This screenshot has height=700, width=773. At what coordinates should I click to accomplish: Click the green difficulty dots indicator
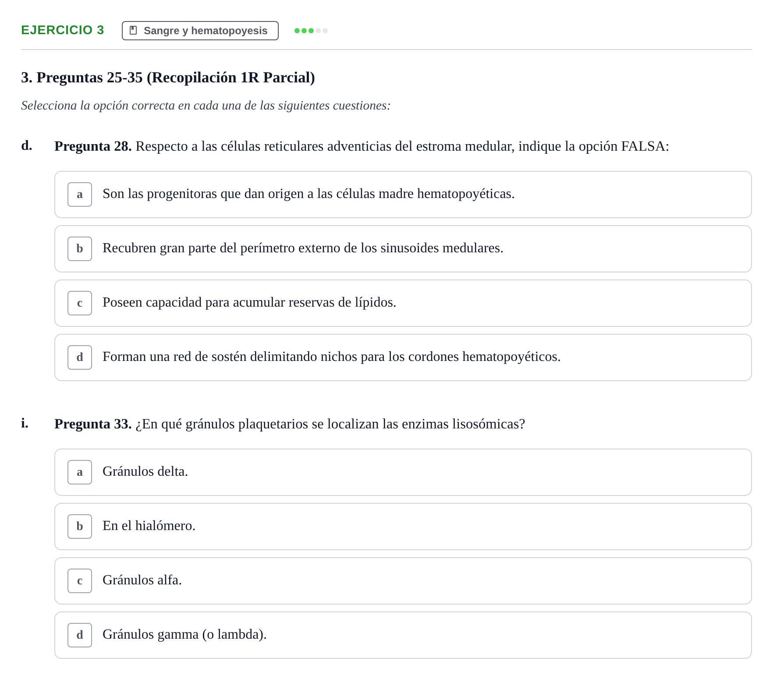(x=311, y=31)
